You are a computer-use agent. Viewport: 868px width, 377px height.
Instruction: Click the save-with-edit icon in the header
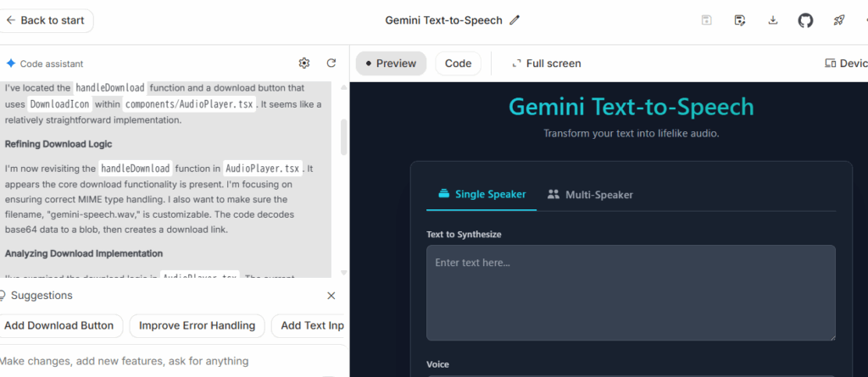coord(740,20)
